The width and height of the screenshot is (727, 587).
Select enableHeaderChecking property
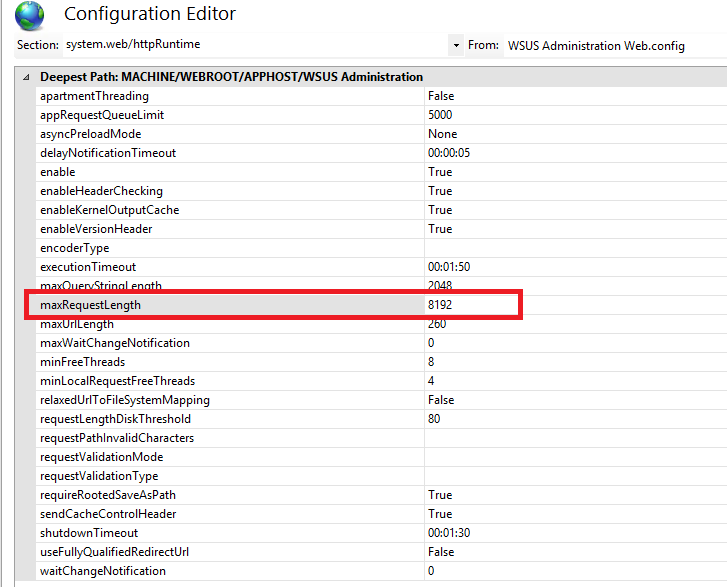coord(101,191)
